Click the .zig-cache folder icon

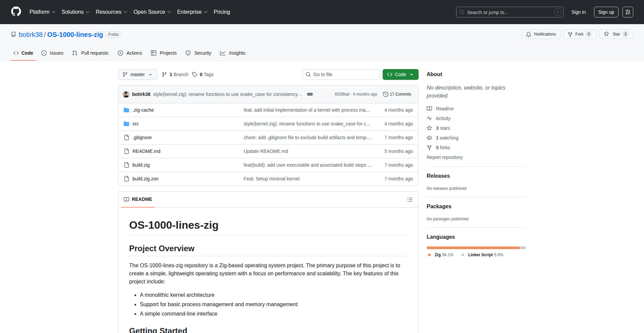(x=126, y=110)
